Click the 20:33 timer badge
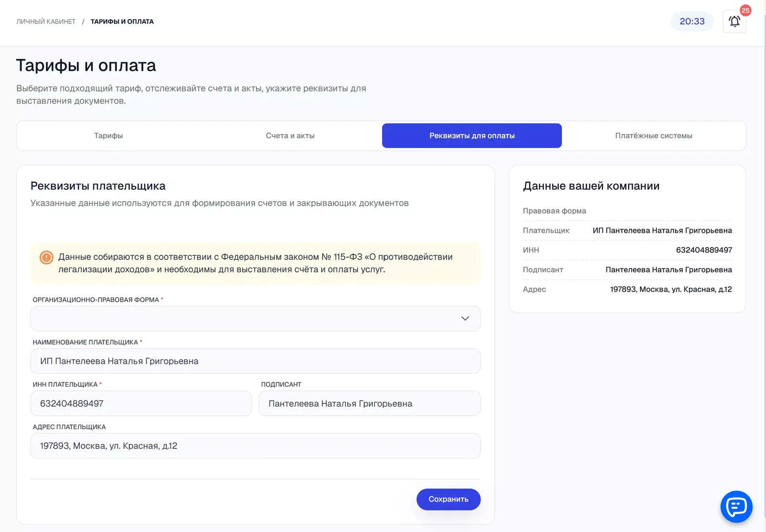 pyautogui.click(x=692, y=22)
